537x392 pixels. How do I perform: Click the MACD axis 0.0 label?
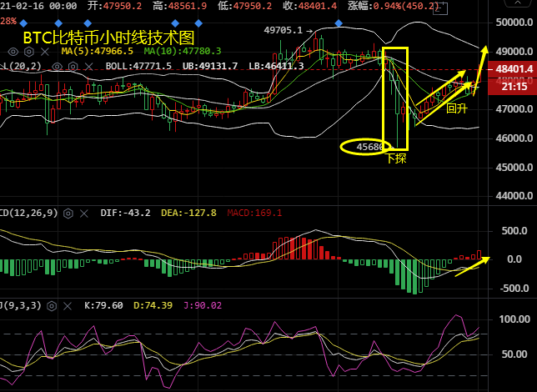[514, 259]
